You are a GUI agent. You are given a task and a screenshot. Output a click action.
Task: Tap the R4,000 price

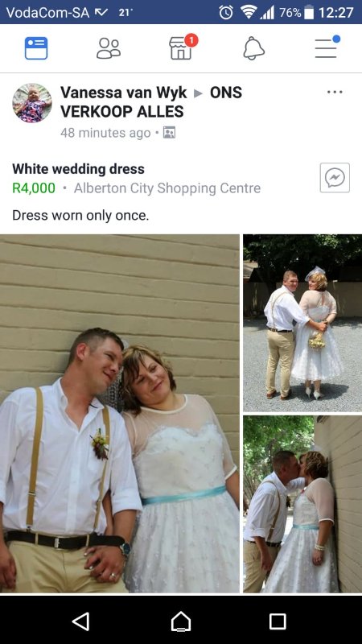pos(34,188)
